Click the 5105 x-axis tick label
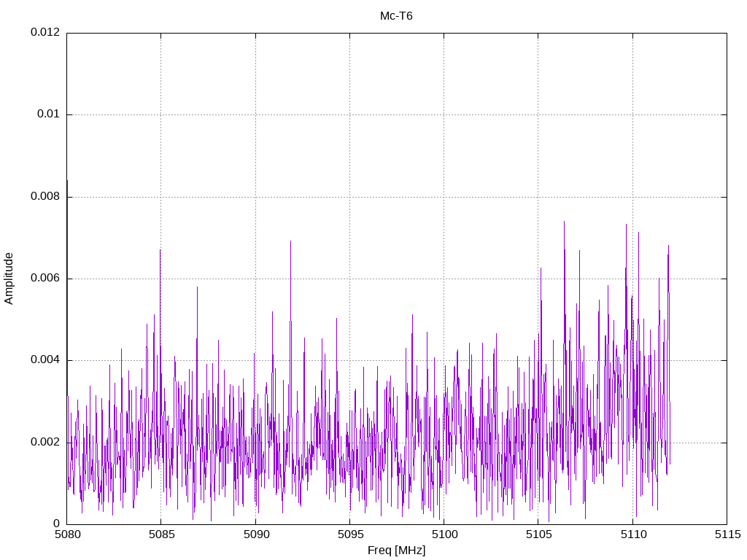The height and width of the screenshot is (560, 747). (539, 534)
